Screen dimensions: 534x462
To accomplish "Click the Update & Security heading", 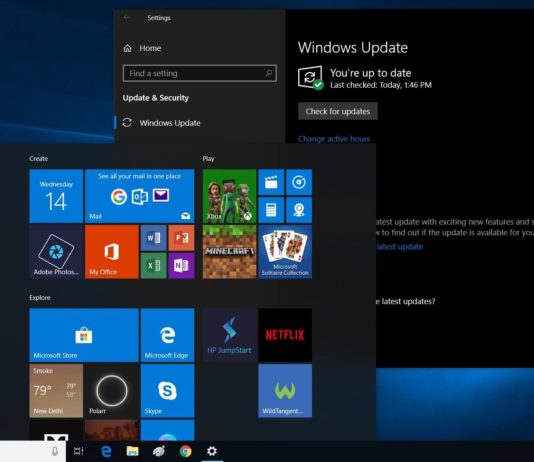I will (x=156, y=98).
